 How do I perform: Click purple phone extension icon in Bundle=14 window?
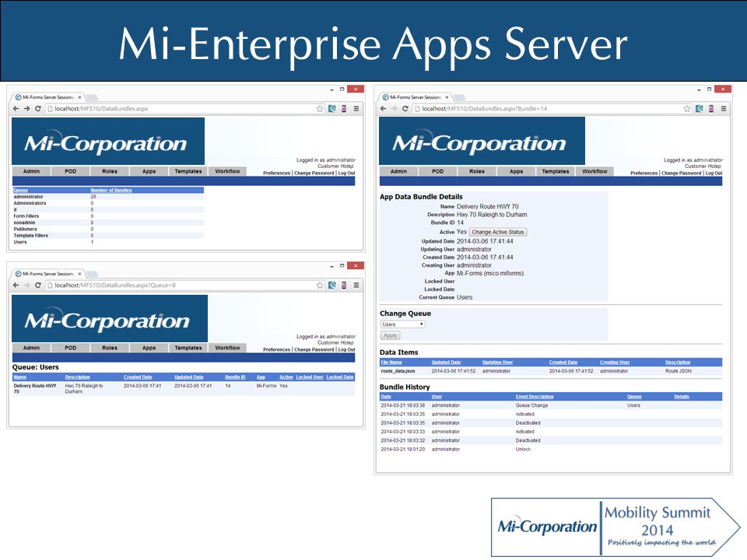coord(711,109)
